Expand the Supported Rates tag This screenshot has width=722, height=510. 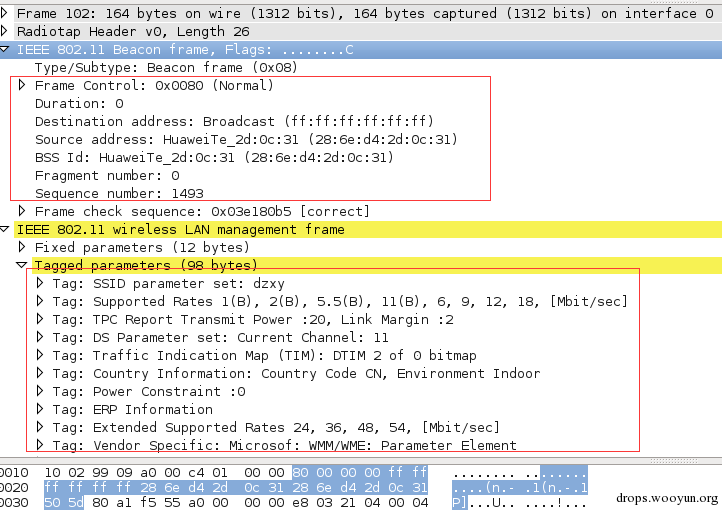click(x=40, y=301)
